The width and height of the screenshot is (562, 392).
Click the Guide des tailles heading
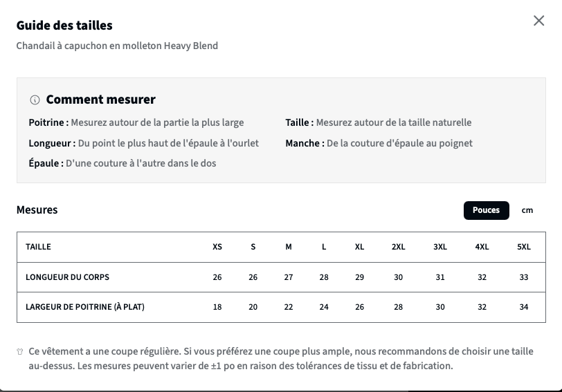coord(64,26)
